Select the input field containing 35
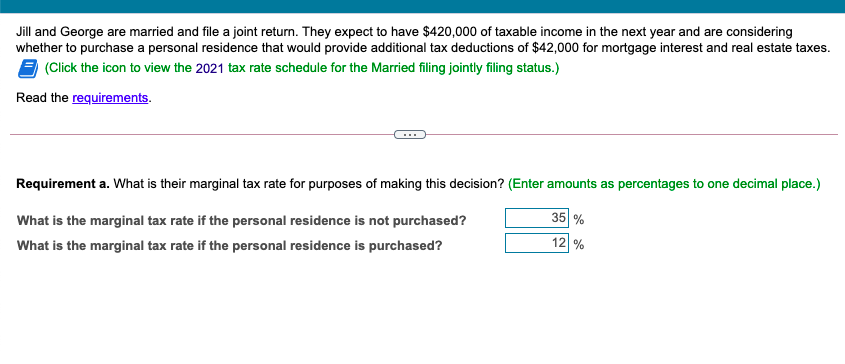This screenshot has height=364, width=845. 536,218
